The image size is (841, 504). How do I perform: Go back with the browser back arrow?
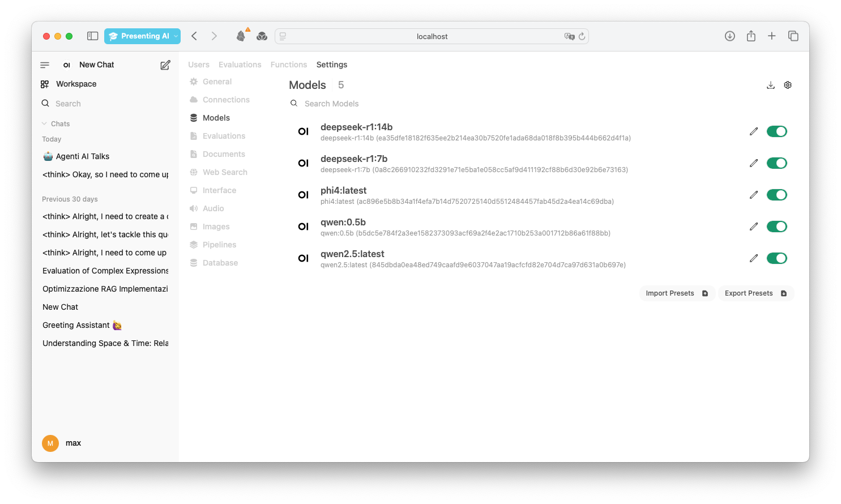tap(194, 36)
